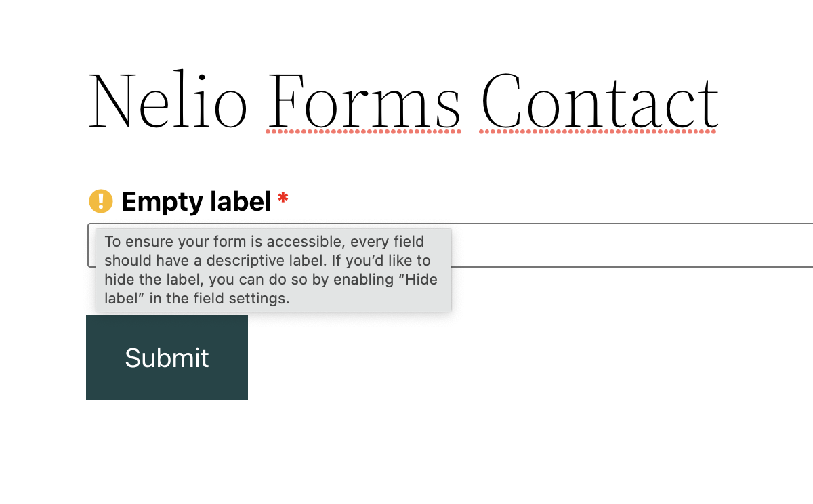Screen dimensions: 813x504
Task: Click the word "Empty" in the field label
Action: pos(159,201)
